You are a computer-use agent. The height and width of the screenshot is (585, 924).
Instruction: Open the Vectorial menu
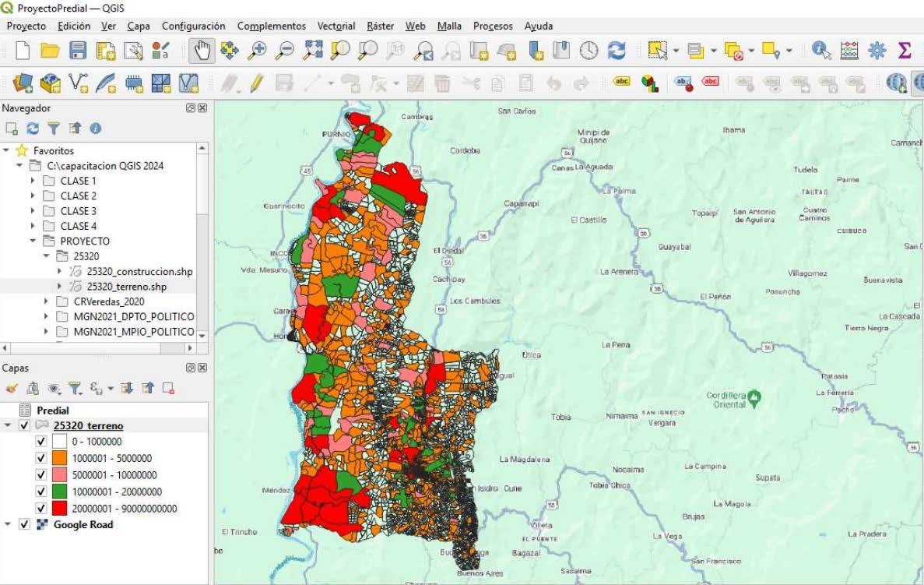point(336,26)
